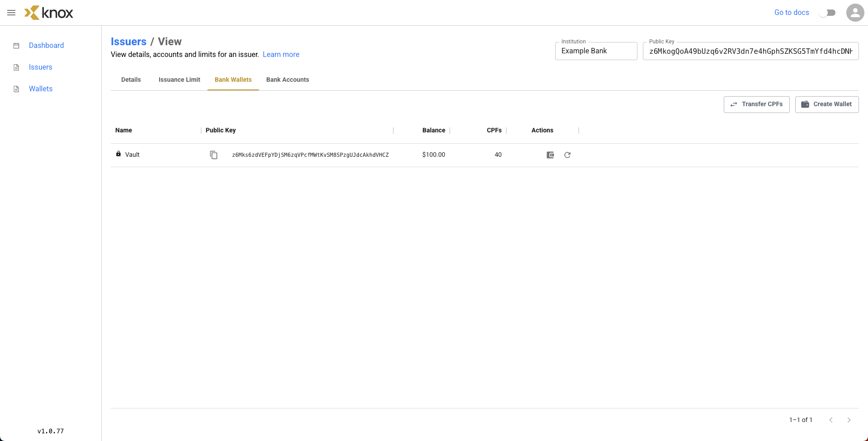This screenshot has height=441, width=868.
Task: Open the Learn more link
Action: click(281, 54)
